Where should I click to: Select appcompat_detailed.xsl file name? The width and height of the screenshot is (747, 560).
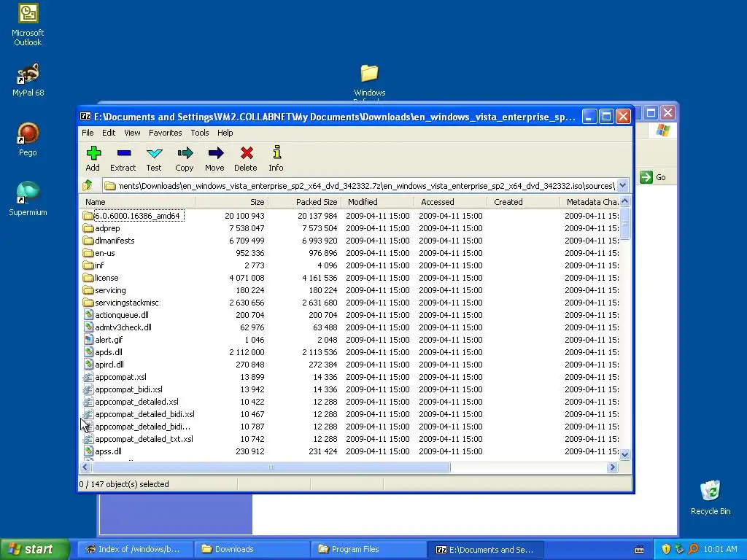click(x=136, y=402)
